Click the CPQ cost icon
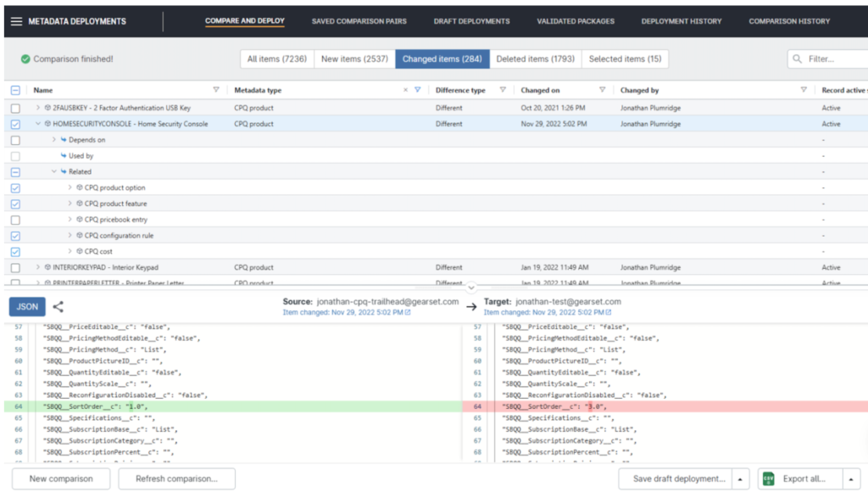This screenshot has width=868, height=492. point(80,252)
